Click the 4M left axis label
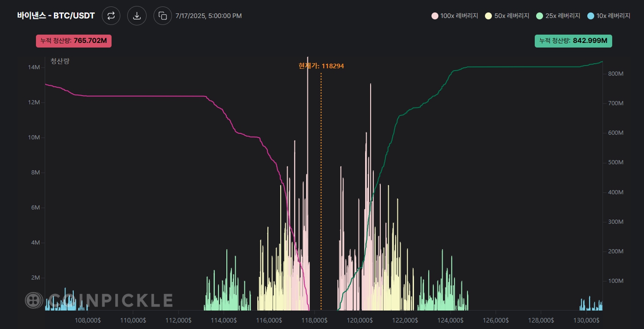The width and height of the screenshot is (644, 329). tap(35, 243)
